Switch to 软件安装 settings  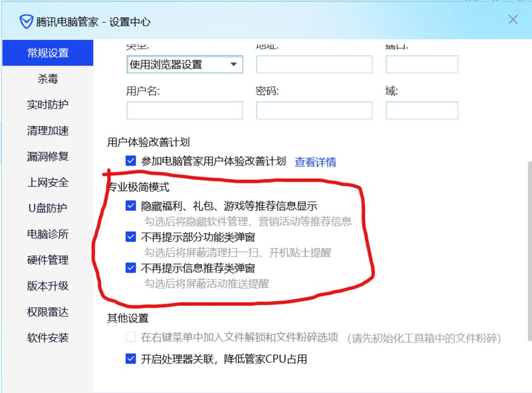click(47, 337)
